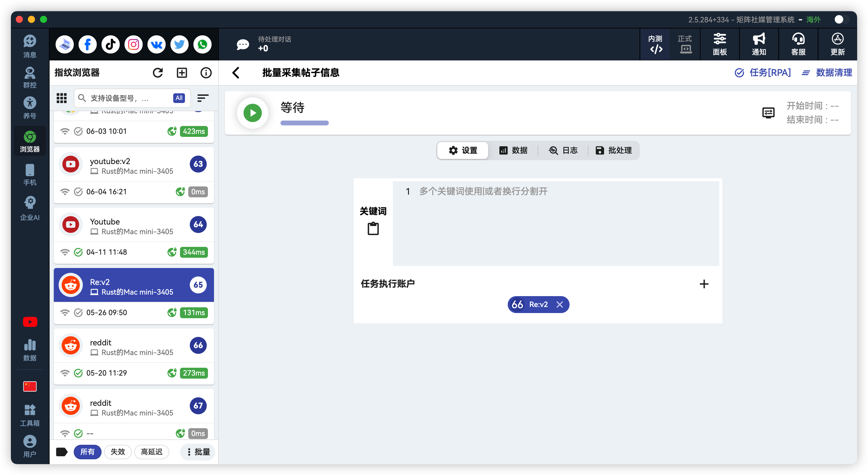Screen dimensions: 868x475
Task: Open the 企业AI sidebar section
Action: [30, 208]
